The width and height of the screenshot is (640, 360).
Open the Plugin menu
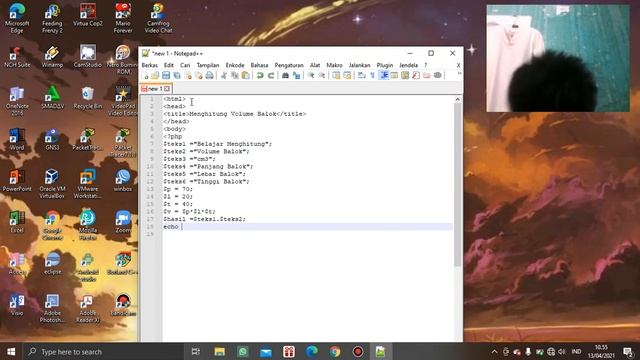tap(384, 65)
